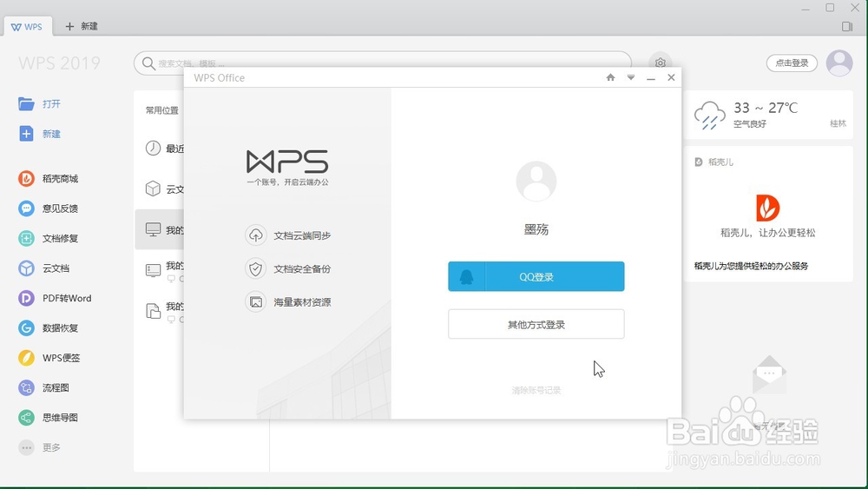Open 数据恢复 data recovery
868x489 pixels.
48,327
